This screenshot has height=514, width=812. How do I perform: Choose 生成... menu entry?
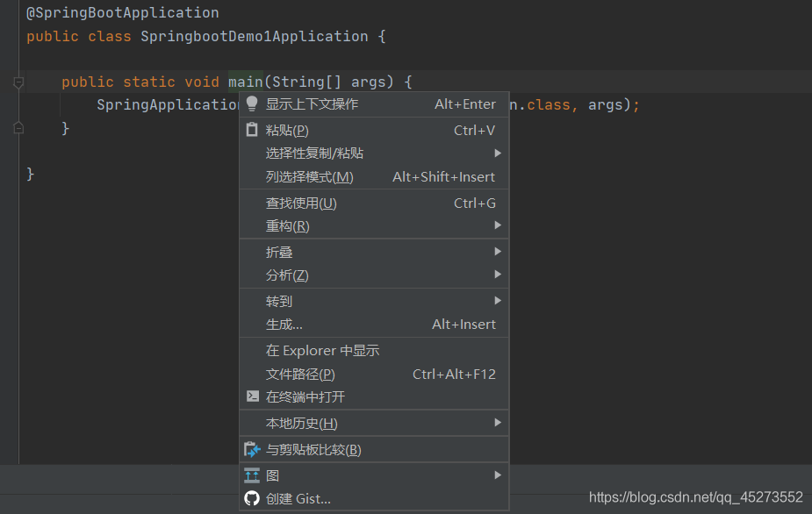374,324
